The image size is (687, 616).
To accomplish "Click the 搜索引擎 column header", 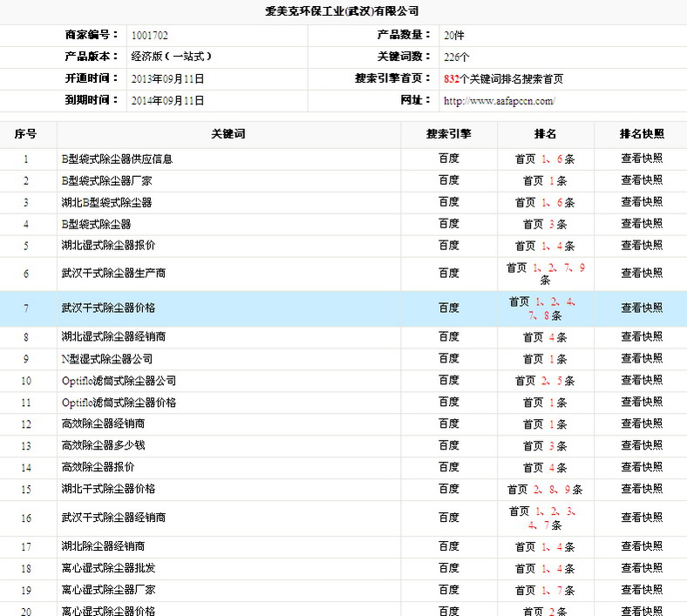I will click(449, 134).
